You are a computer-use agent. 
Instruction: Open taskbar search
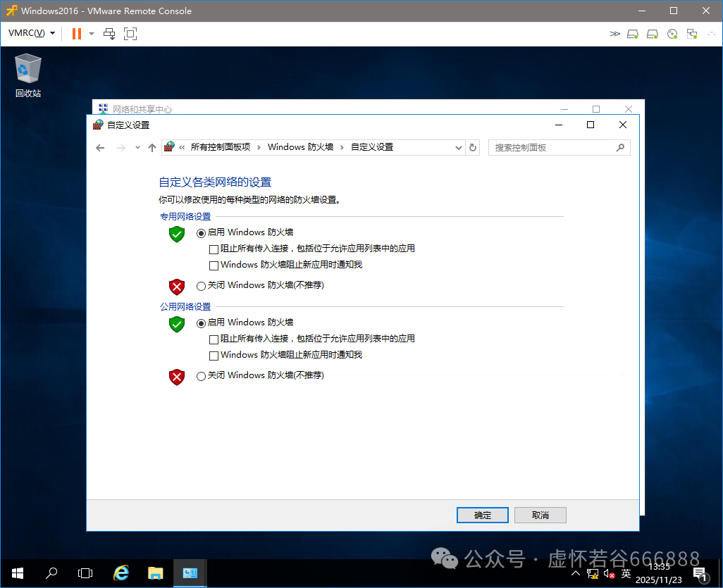click(x=51, y=573)
